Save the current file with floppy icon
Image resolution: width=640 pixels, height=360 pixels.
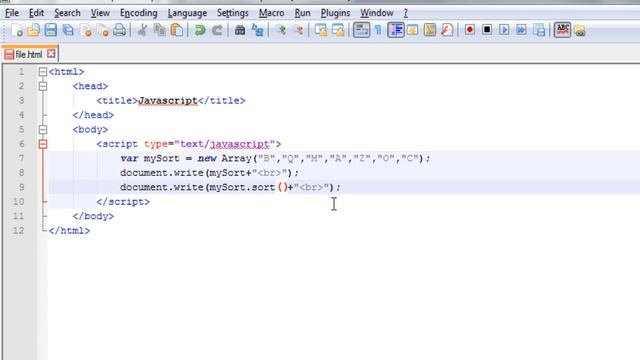[51, 30]
